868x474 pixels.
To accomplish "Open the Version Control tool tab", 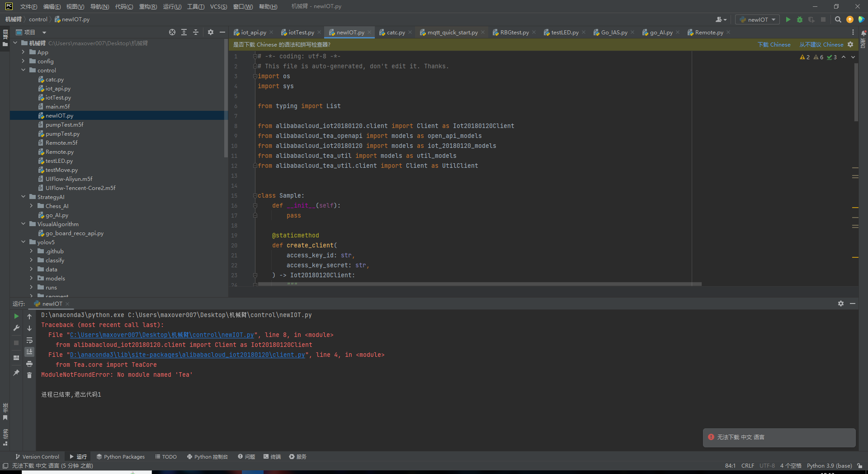I will [x=37, y=457].
